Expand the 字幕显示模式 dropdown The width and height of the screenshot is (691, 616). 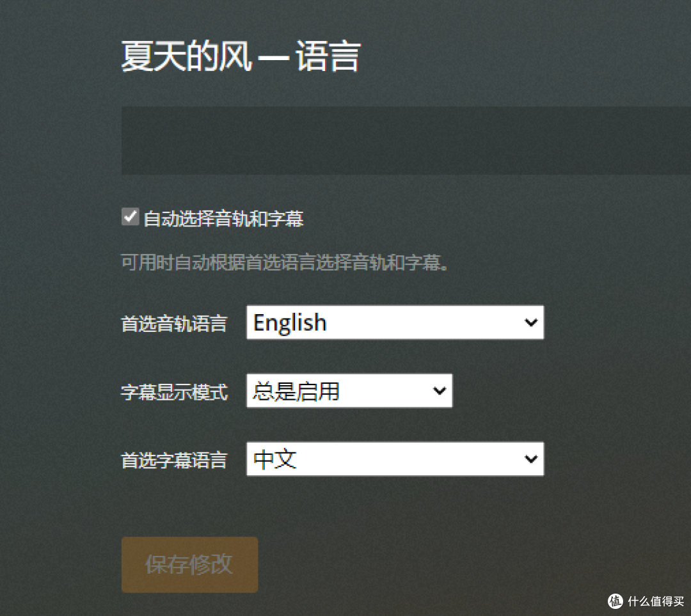[x=349, y=390]
